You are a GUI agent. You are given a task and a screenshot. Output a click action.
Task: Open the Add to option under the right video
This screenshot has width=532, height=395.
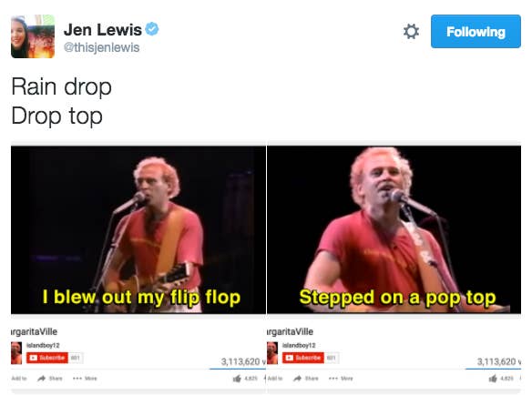(x=275, y=379)
